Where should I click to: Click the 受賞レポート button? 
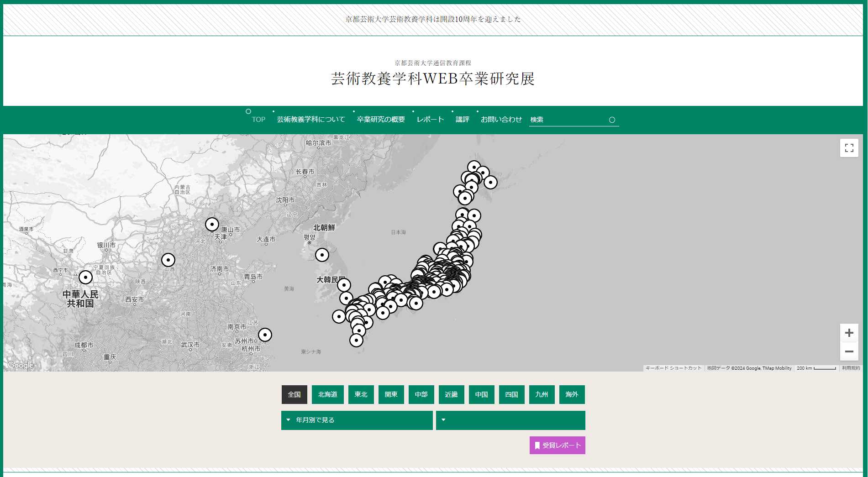557,445
